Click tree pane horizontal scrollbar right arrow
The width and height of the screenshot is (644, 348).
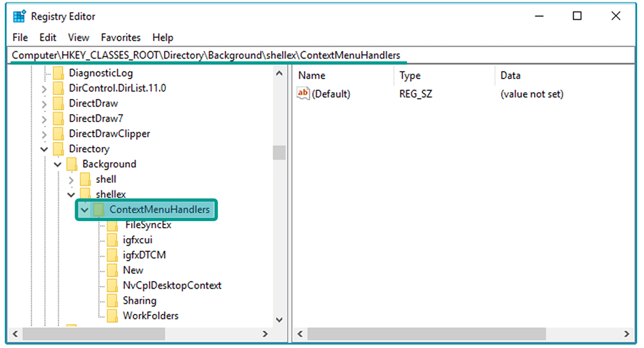[266, 334]
